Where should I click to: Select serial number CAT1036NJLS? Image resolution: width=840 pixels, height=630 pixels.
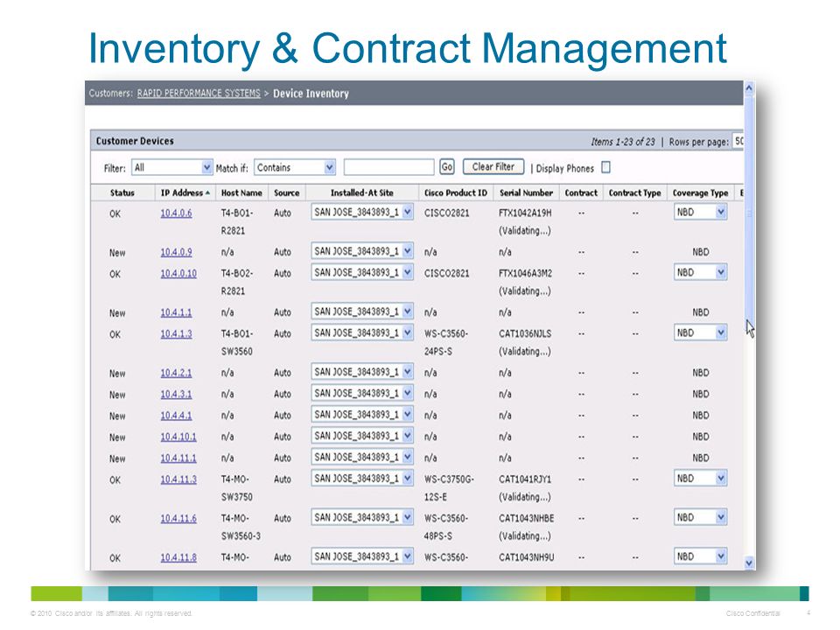pos(525,333)
